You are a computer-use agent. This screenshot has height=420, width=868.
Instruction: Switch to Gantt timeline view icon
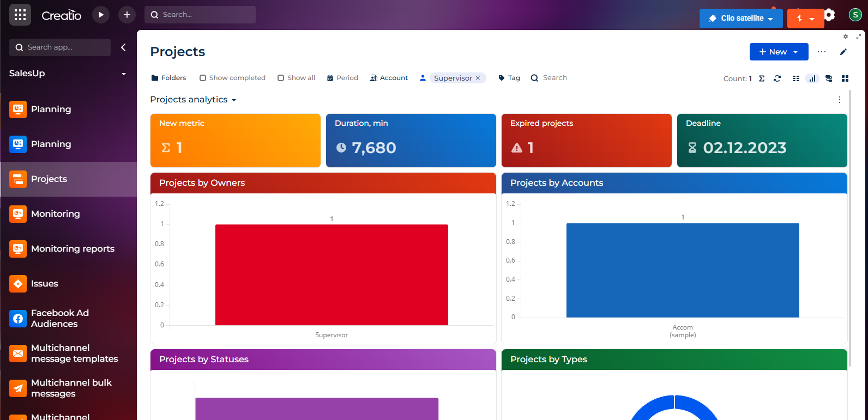[x=829, y=78]
